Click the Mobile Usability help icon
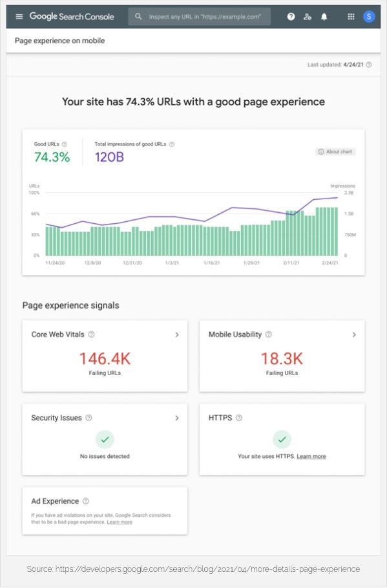The image size is (387, 588). (268, 334)
